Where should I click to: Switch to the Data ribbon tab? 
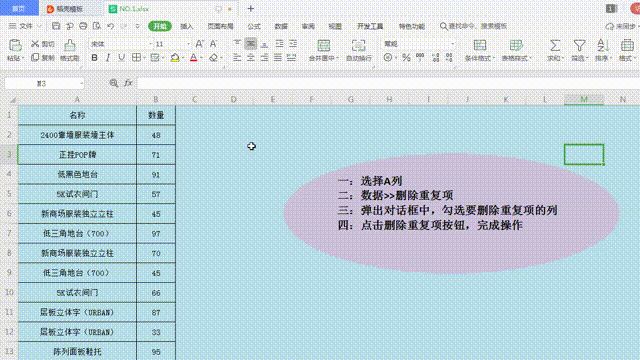click(281, 26)
